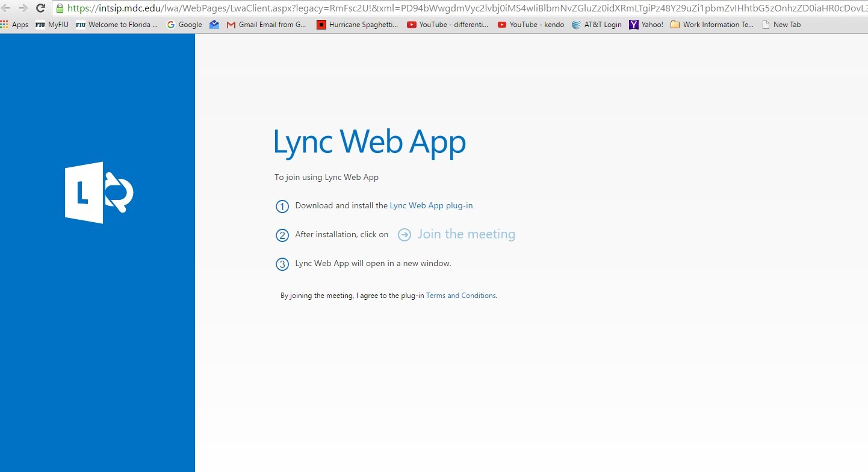868x472 pixels.
Task: Click the Lync Web App heading
Action: [x=370, y=143]
